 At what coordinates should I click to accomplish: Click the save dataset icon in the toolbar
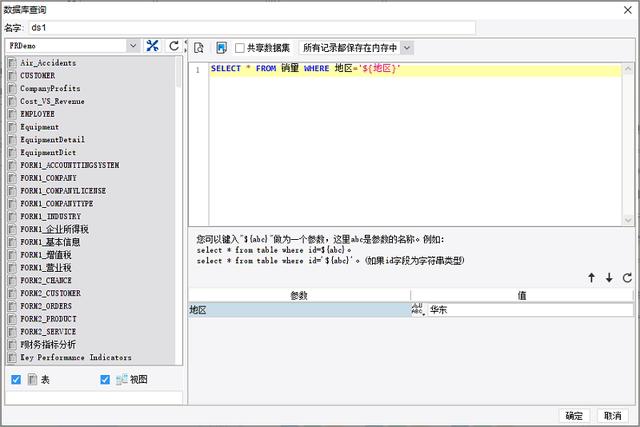click(221, 48)
